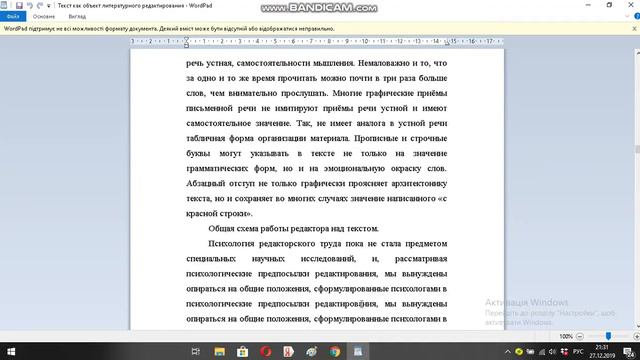Click the 100% zoom level text
This screenshot has width=640, height=360.
point(566,336)
